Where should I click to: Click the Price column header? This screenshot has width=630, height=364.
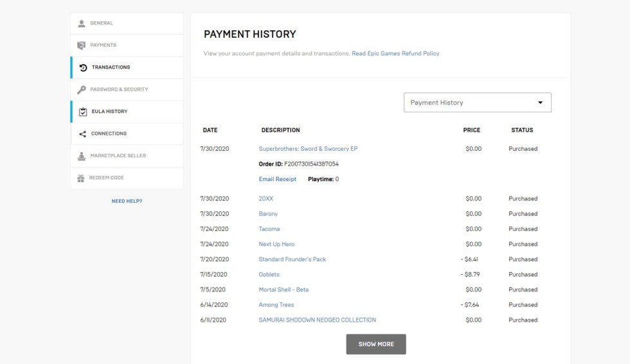(472, 130)
